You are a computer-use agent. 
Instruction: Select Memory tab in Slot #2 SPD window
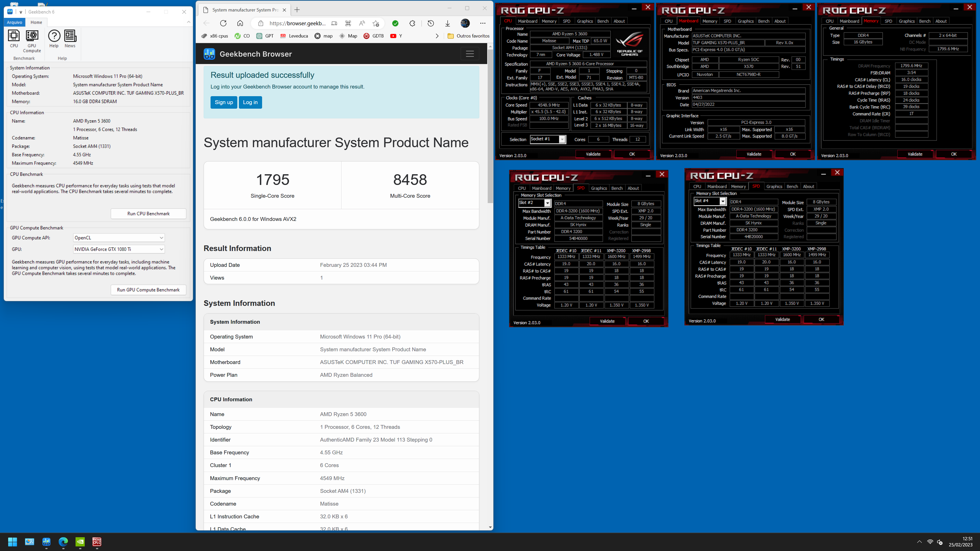(x=563, y=188)
